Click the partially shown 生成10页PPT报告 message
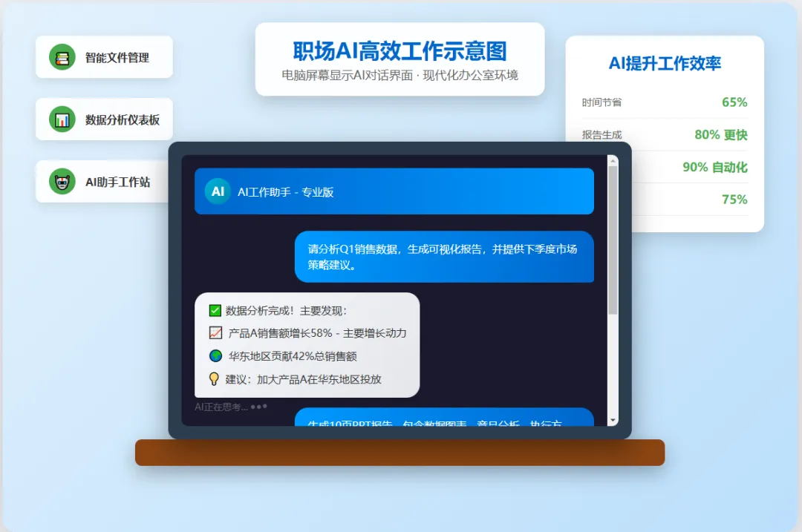802x532 pixels. pos(445,417)
